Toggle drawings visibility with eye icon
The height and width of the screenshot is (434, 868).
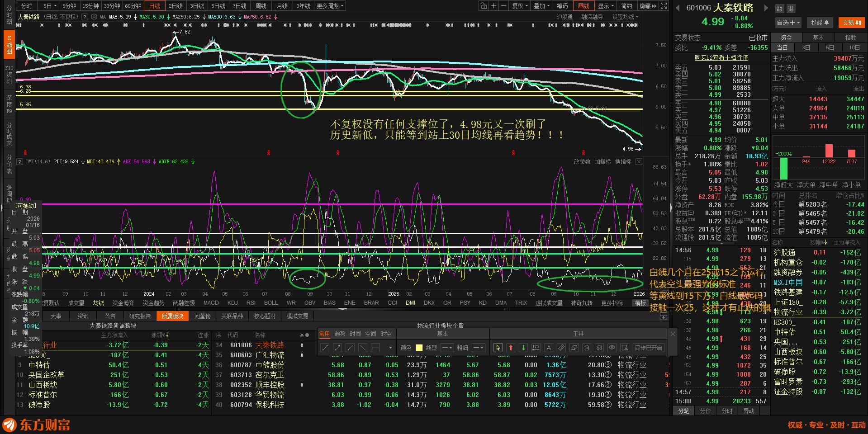tap(612, 348)
